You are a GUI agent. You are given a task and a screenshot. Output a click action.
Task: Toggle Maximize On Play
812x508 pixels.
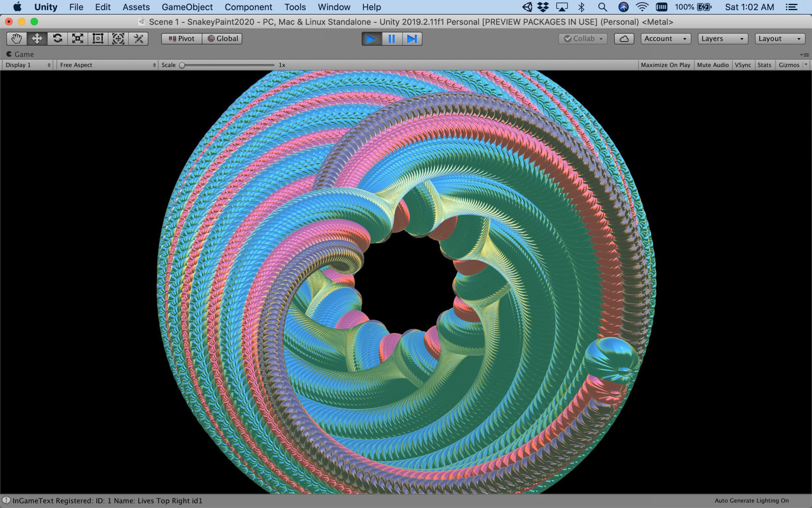(665, 65)
